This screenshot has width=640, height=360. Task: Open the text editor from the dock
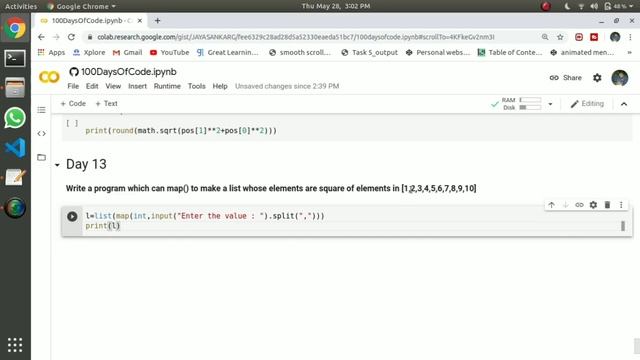tap(15, 178)
